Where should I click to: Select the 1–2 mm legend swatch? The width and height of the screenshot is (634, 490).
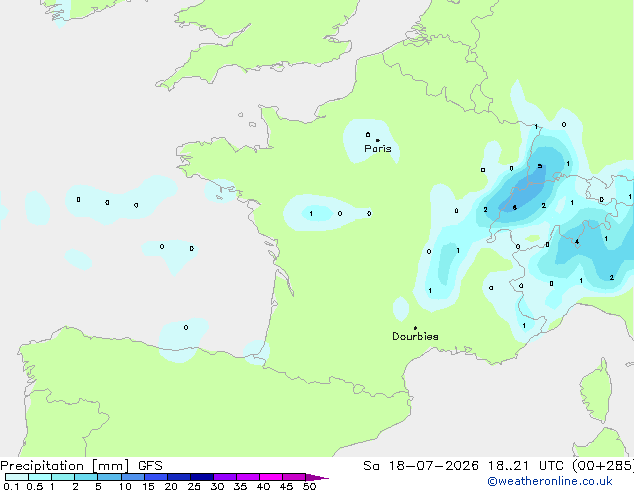coord(63,477)
